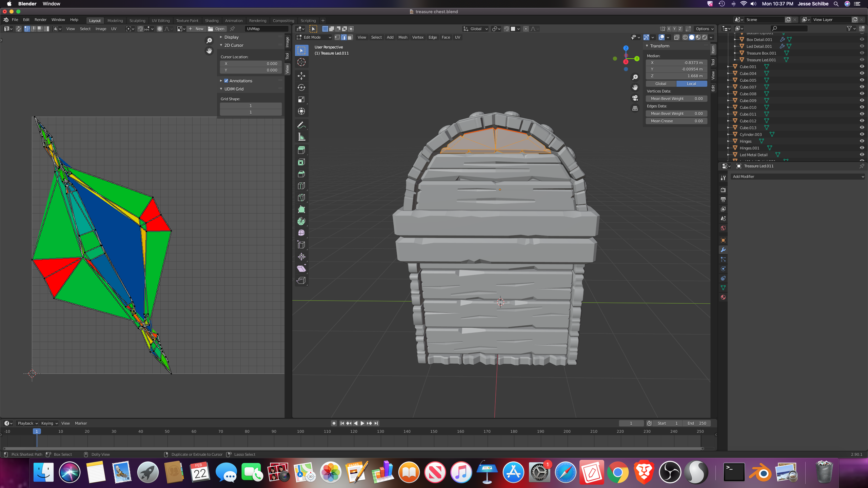This screenshot has height=488, width=868.
Task: Enable the Annotations checkbox
Action: pyautogui.click(x=226, y=81)
